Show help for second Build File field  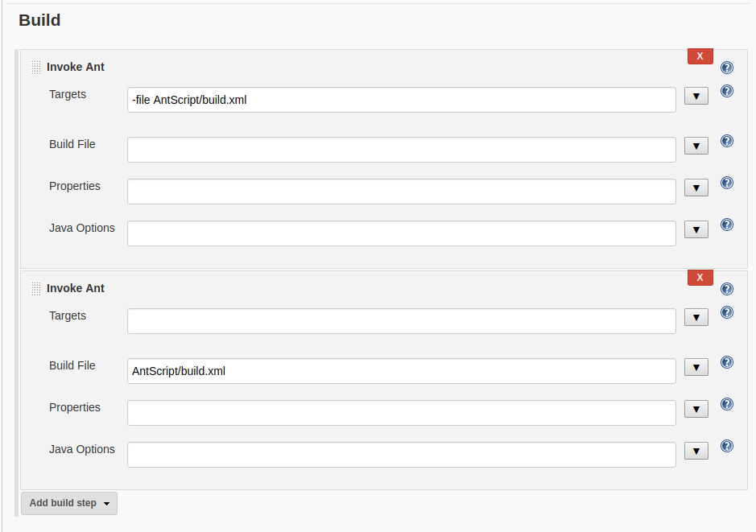726,362
